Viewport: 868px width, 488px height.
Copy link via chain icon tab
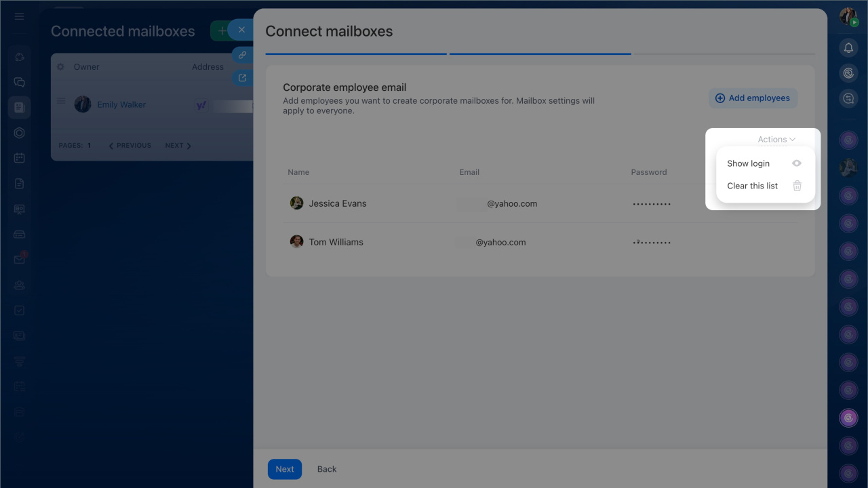242,55
